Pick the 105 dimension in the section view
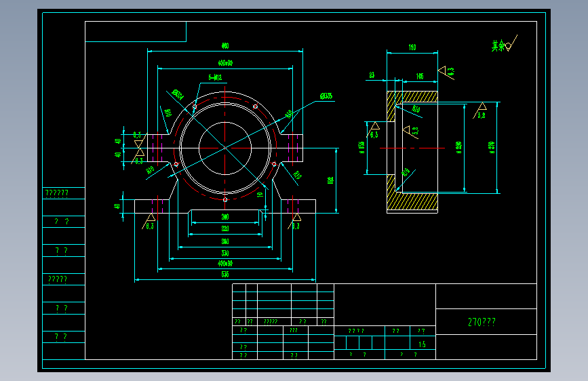Viewport: 588px width, 381px height. coord(420,76)
